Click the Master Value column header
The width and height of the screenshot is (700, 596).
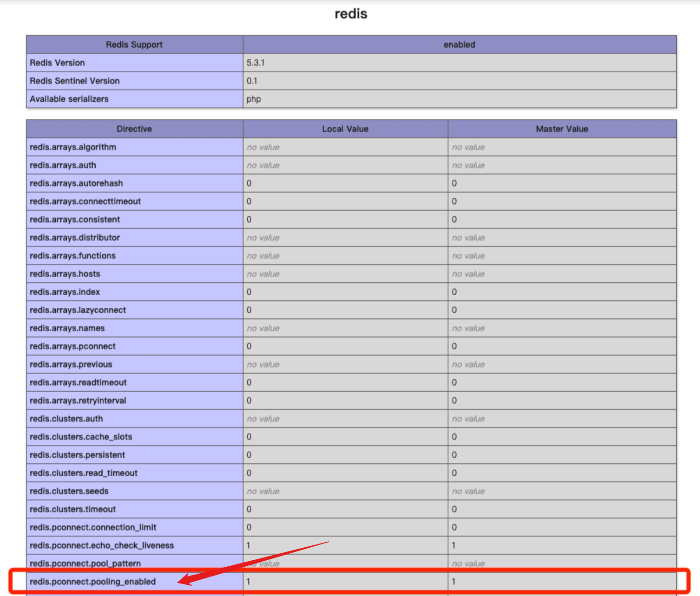point(562,129)
